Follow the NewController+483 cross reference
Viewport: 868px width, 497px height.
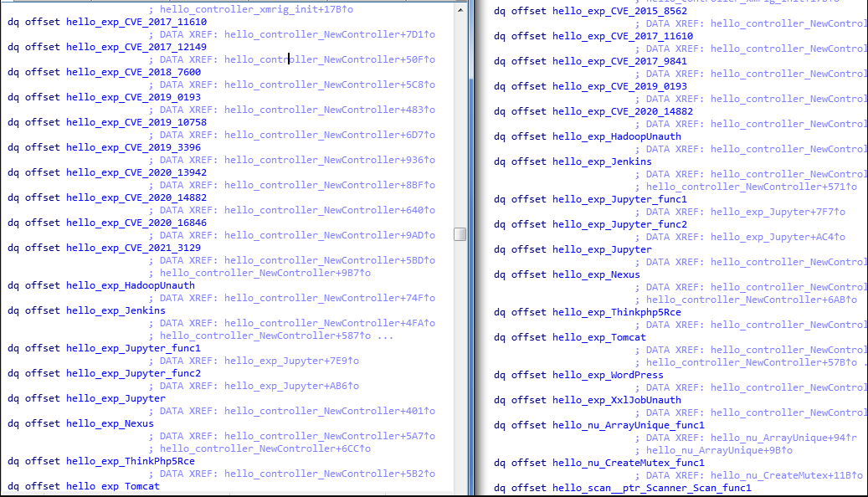coord(330,110)
